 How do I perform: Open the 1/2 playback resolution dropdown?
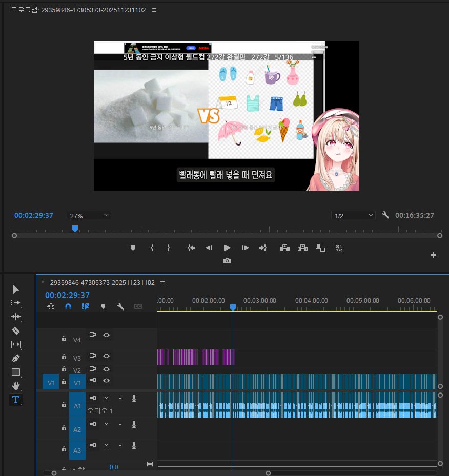coord(353,215)
